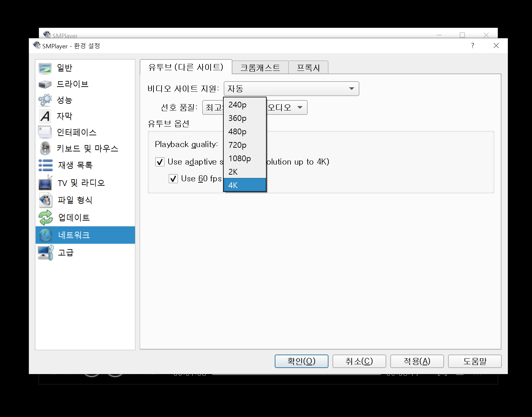Open the 성능 gears icon

click(45, 100)
